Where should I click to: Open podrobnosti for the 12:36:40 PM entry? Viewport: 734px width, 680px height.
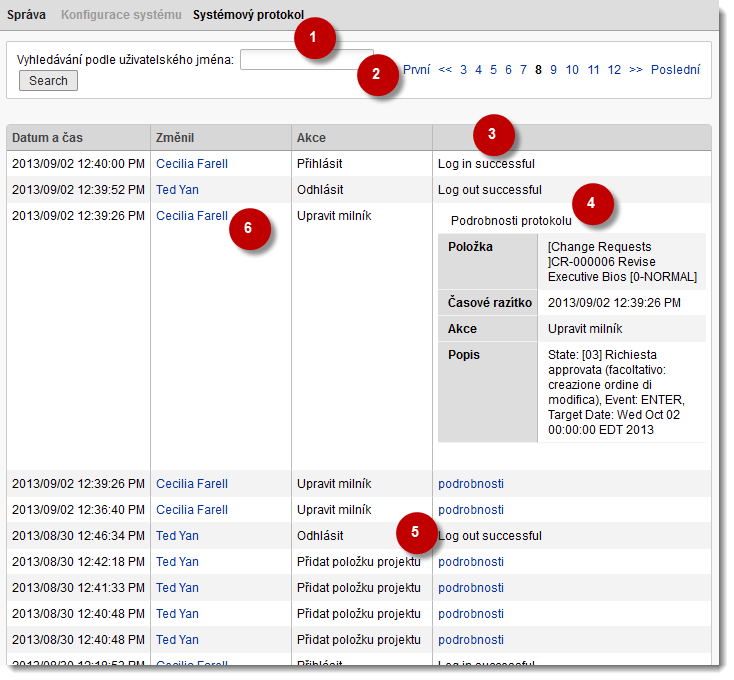(x=470, y=510)
